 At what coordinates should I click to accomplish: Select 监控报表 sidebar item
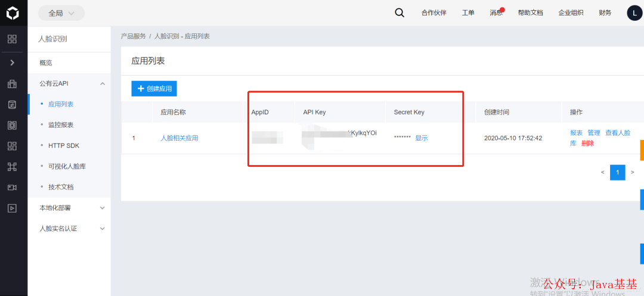[x=61, y=124]
